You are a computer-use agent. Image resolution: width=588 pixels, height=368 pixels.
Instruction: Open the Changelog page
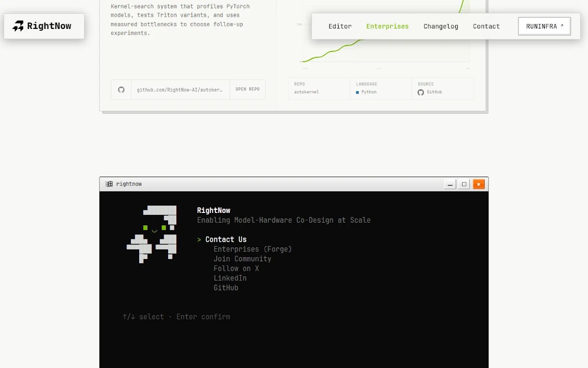coord(441,26)
